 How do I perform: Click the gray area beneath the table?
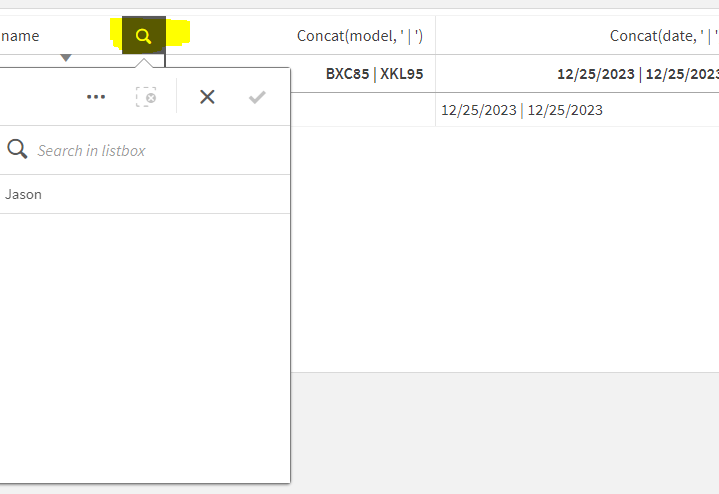pyautogui.click(x=500, y=430)
